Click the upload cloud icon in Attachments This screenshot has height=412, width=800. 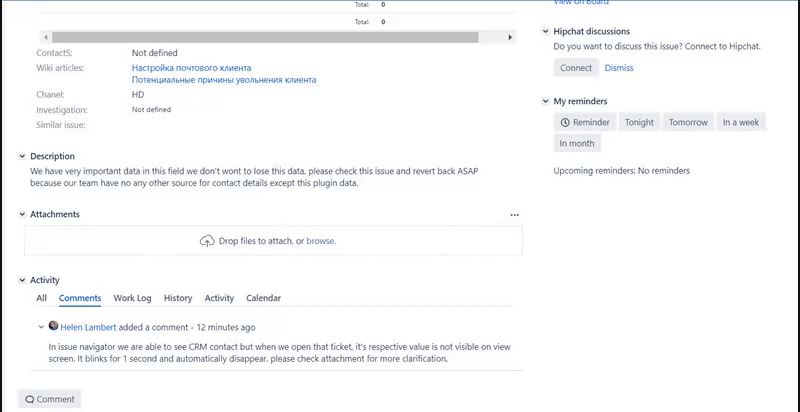(207, 241)
